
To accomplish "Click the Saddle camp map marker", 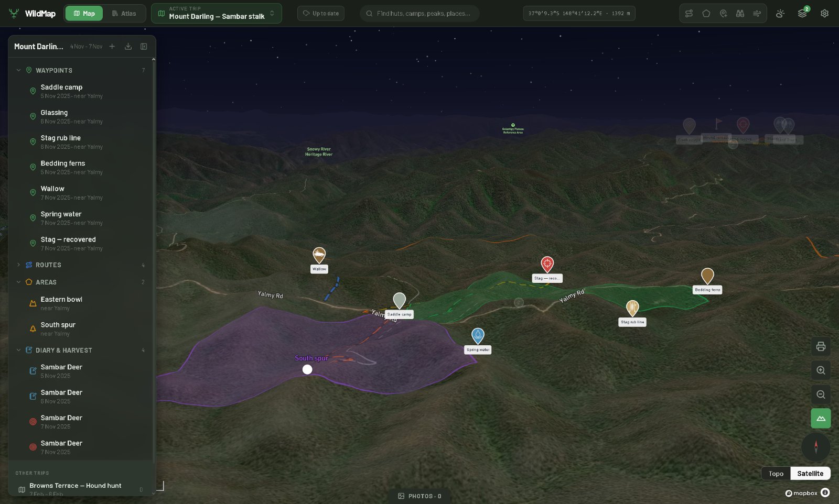I will (x=399, y=301).
